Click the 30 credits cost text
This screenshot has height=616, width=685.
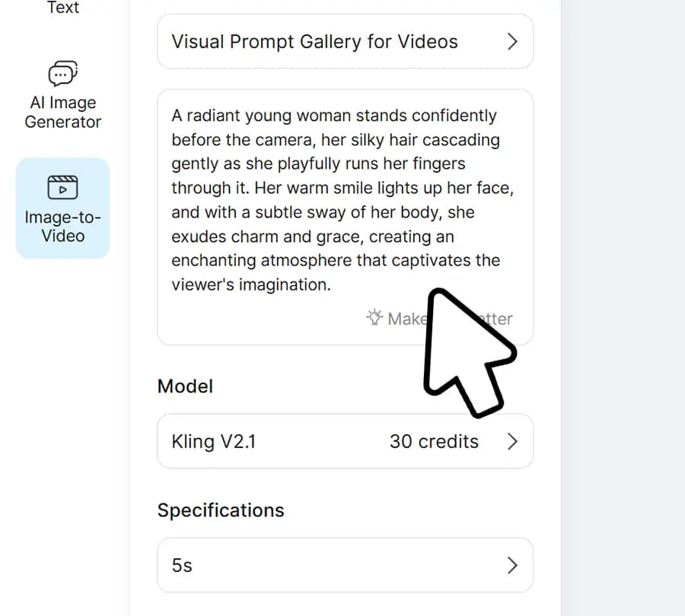coord(434,441)
